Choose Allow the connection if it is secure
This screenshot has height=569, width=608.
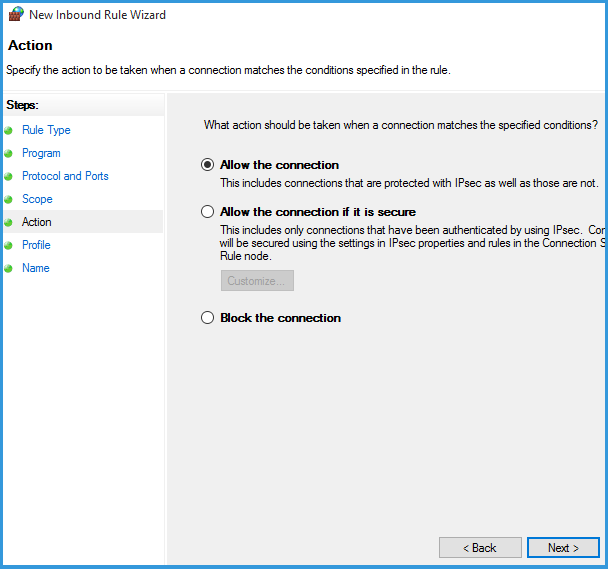point(208,212)
